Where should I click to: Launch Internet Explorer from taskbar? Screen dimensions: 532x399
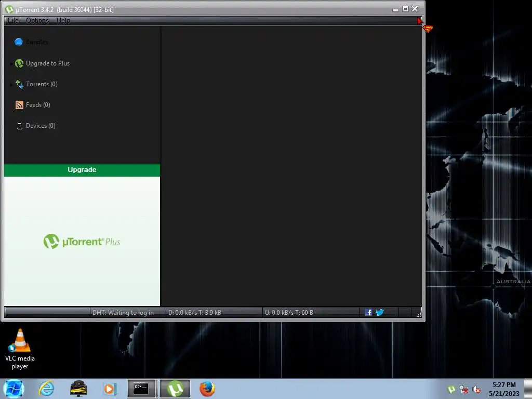tap(46, 389)
